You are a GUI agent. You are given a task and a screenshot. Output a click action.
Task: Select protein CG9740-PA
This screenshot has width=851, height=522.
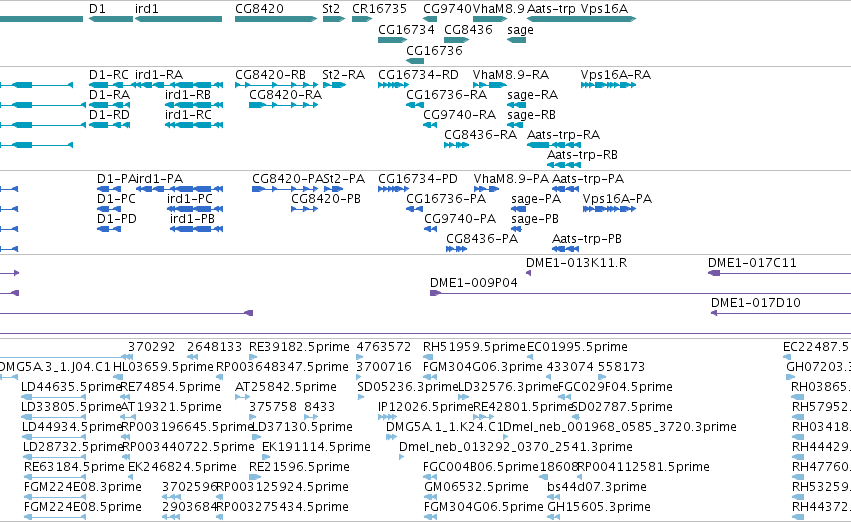click(460, 219)
